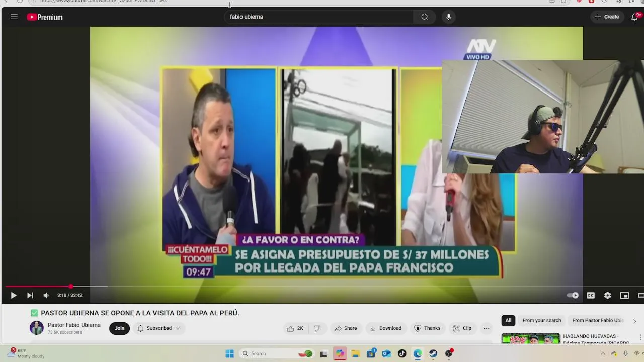The height and width of the screenshot is (362, 644).
Task: Click the search magnifier button
Action: tap(425, 17)
